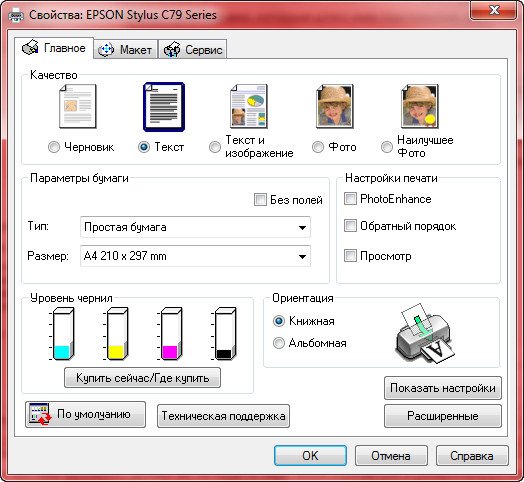Screen dimensions: 524x482
Task: Click the По умолчанию defaults button
Action: [x=86, y=414]
